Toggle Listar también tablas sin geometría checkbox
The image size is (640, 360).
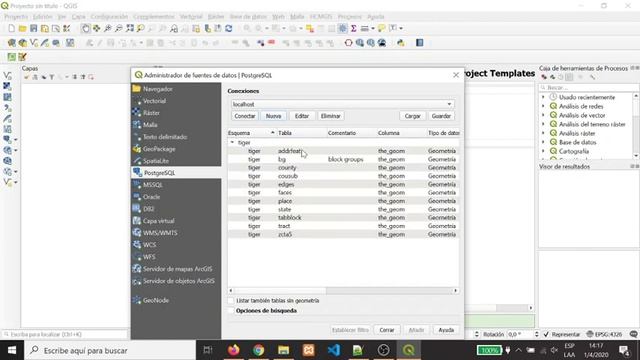(x=231, y=300)
